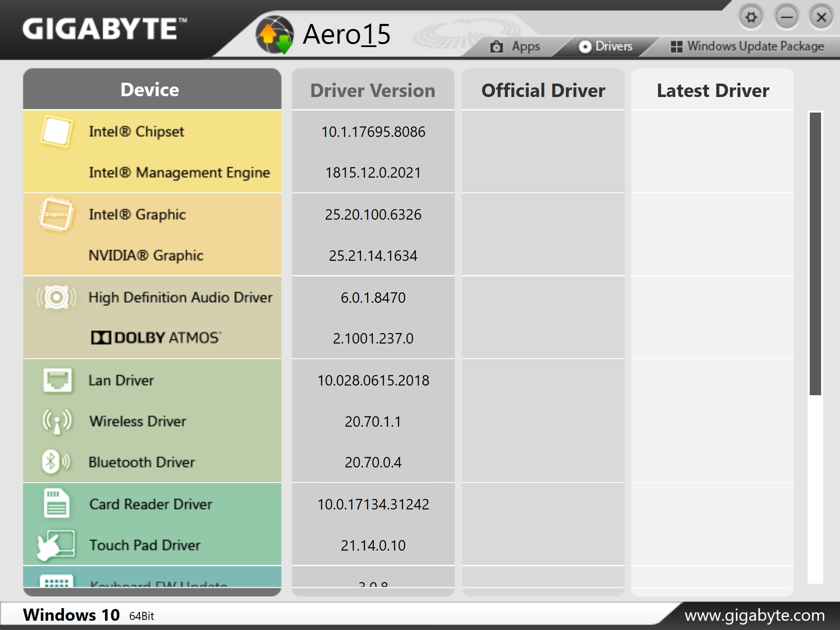Click the GIGABYTE logo
Viewport: 840px width, 630px height.
click(105, 29)
